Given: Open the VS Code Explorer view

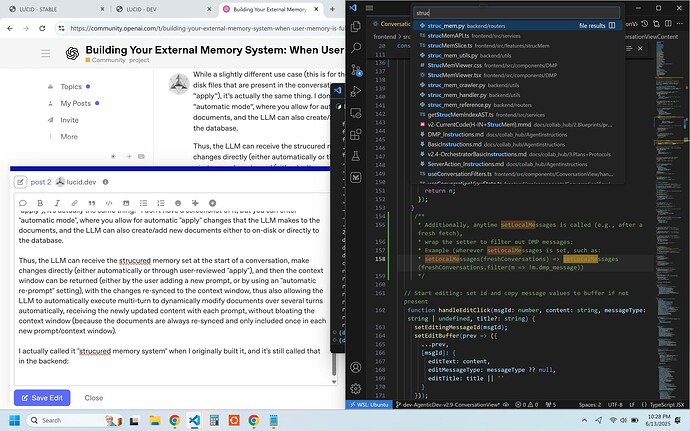Looking at the screenshot, I should [x=356, y=27].
